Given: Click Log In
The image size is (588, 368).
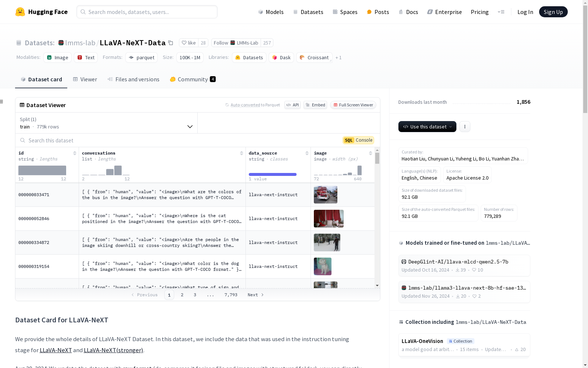Looking at the screenshot, I should pos(525,12).
